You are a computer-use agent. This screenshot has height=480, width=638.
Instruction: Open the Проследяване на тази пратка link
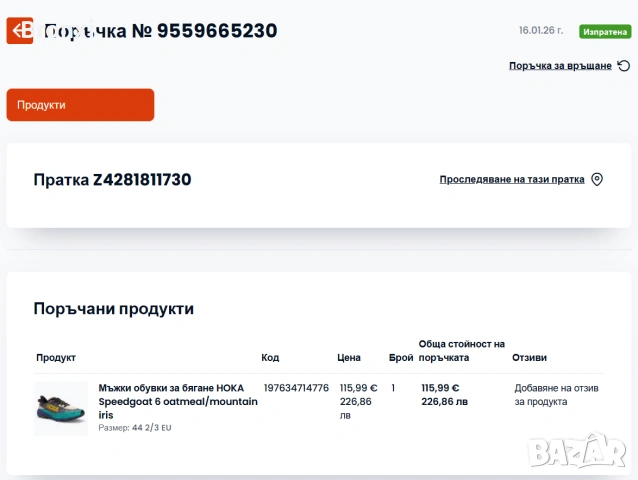click(x=512, y=179)
